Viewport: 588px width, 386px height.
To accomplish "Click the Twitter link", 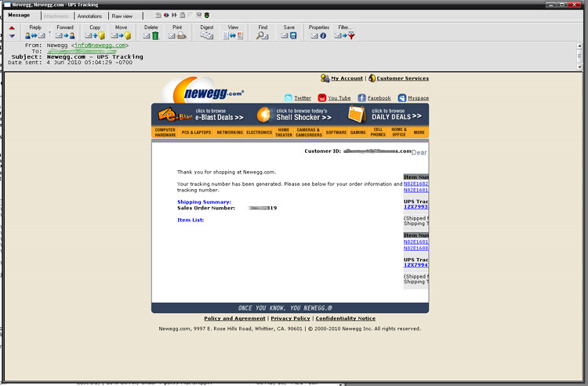I will [x=303, y=98].
